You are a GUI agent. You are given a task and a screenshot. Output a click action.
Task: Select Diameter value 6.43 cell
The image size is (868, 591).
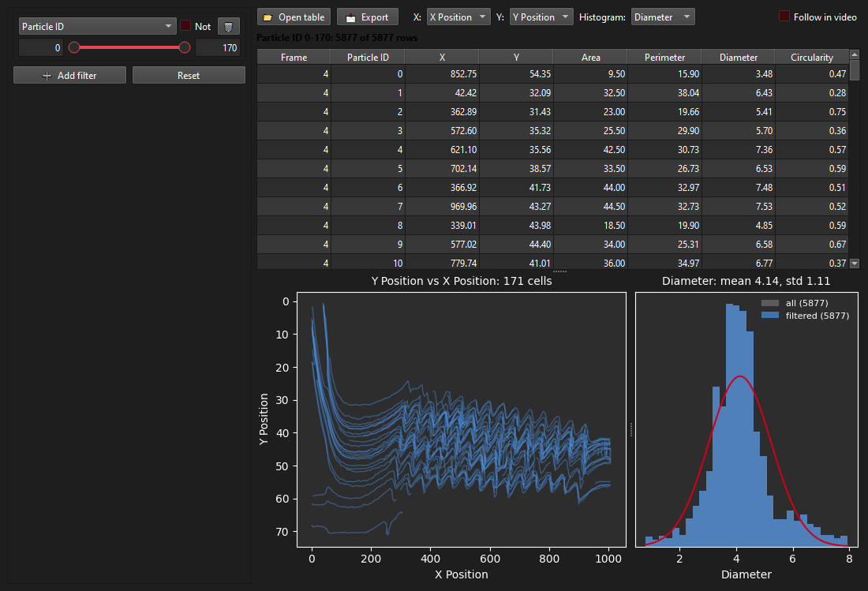739,93
